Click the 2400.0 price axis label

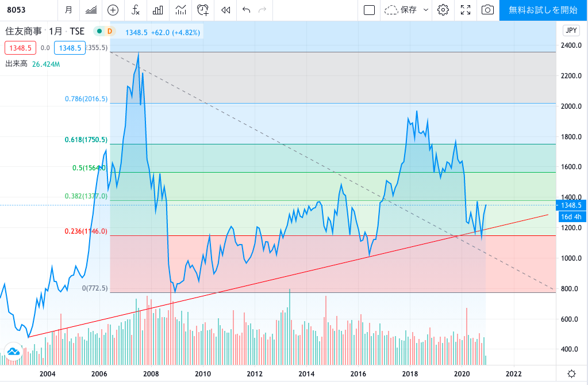pyautogui.click(x=571, y=45)
